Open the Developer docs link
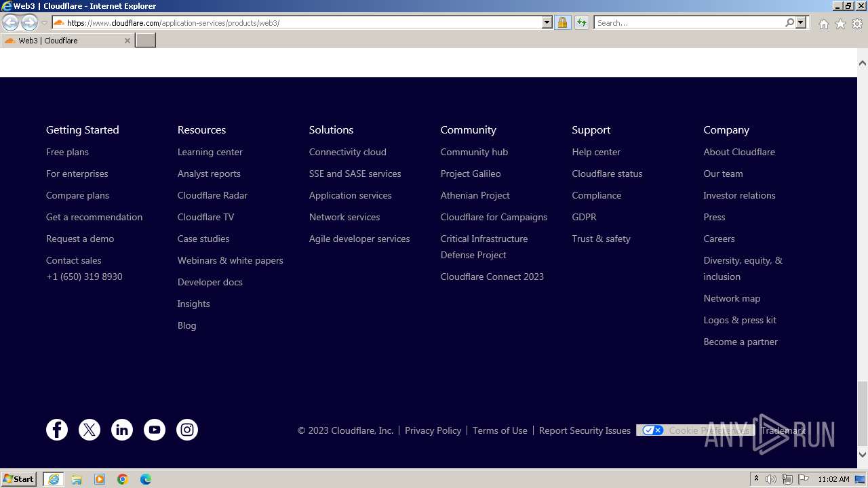The image size is (868, 488). point(210,282)
